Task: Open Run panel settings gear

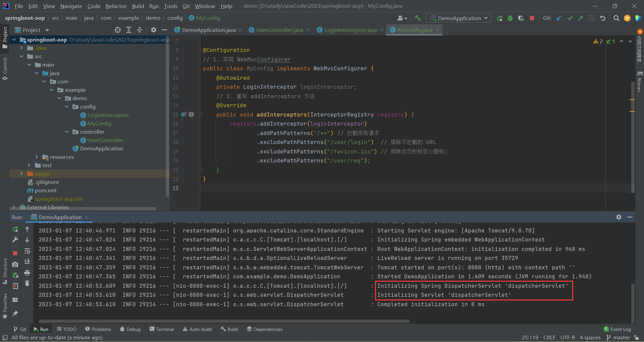Action: pyautogui.click(x=619, y=217)
